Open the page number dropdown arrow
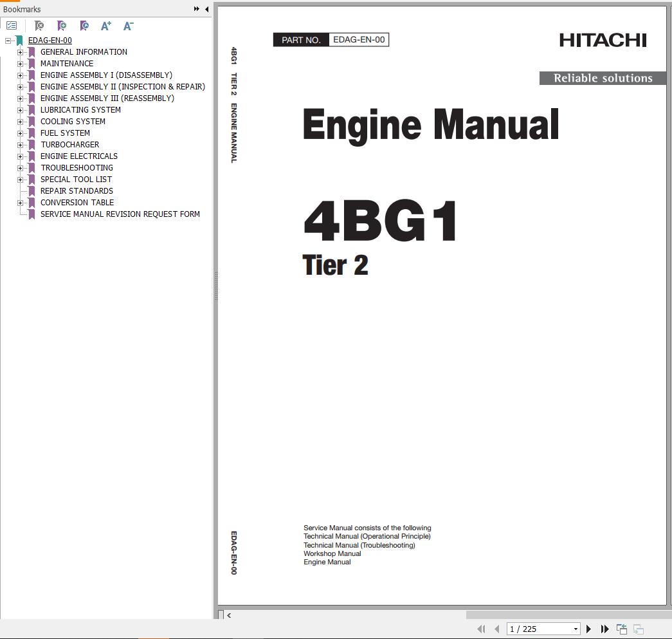Image resolution: width=672 pixels, height=639 pixels. point(576,629)
